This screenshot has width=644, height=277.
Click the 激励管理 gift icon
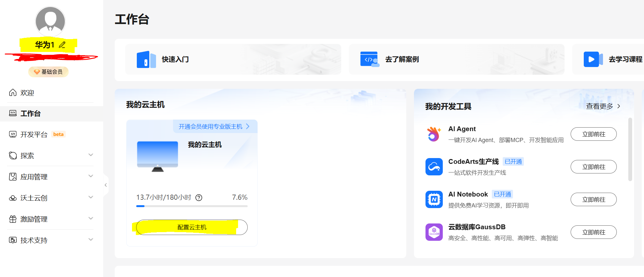tap(13, 219)
